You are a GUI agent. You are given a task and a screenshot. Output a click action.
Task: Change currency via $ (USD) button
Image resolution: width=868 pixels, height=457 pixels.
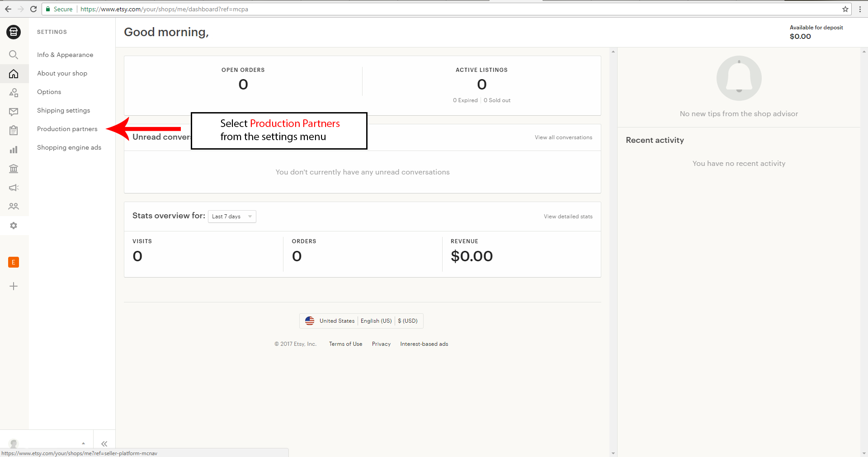408,321
